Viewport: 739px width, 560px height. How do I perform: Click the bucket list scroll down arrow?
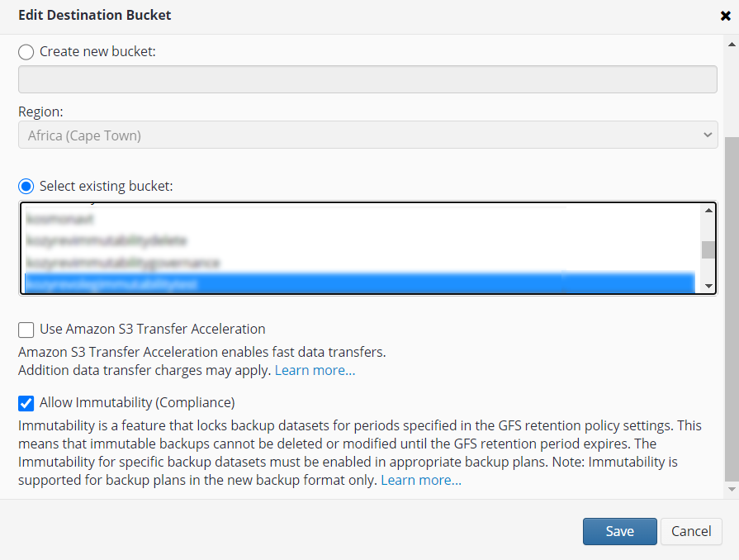pos(708,286)
